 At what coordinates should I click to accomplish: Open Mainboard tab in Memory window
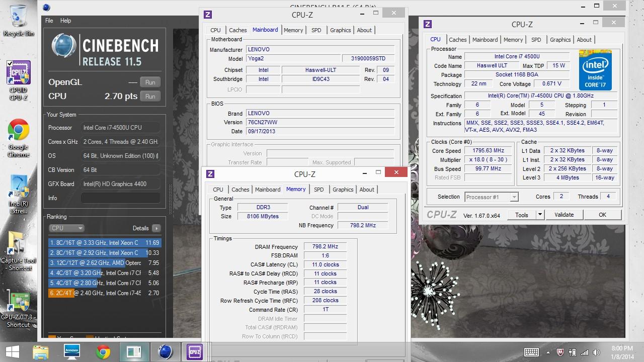(x=268, y=190)
